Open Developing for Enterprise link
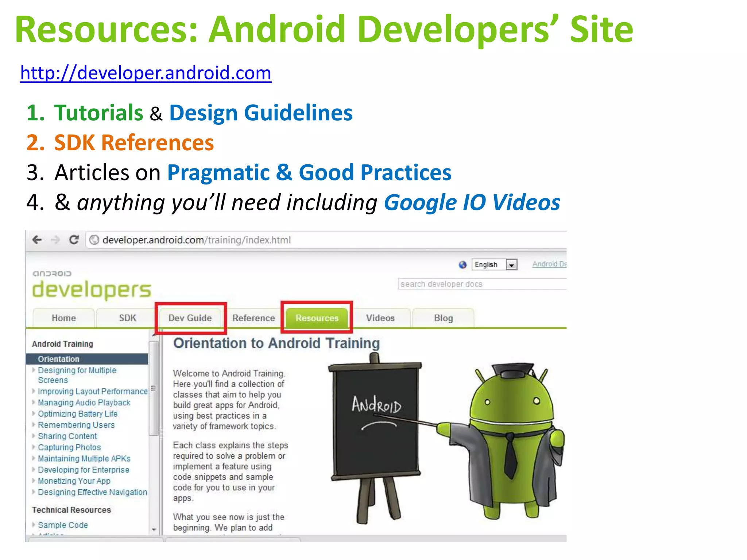The image size is (747, 560). pos(84,470)
